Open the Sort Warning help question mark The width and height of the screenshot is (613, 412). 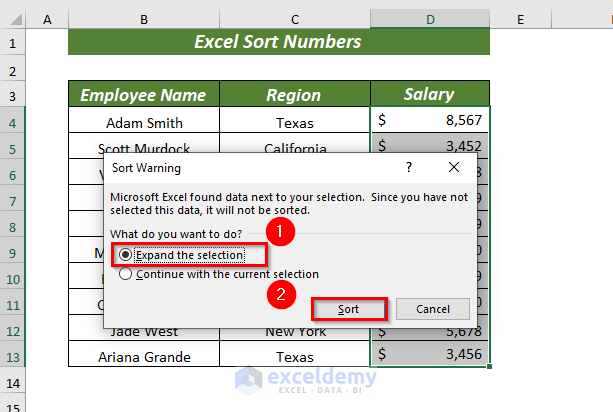pos(409,167)
